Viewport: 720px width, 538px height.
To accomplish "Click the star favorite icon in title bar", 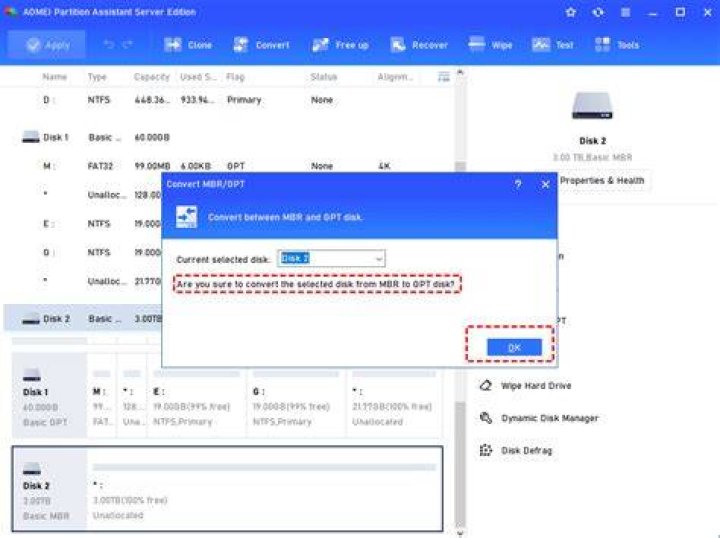I will pos(570,12).
